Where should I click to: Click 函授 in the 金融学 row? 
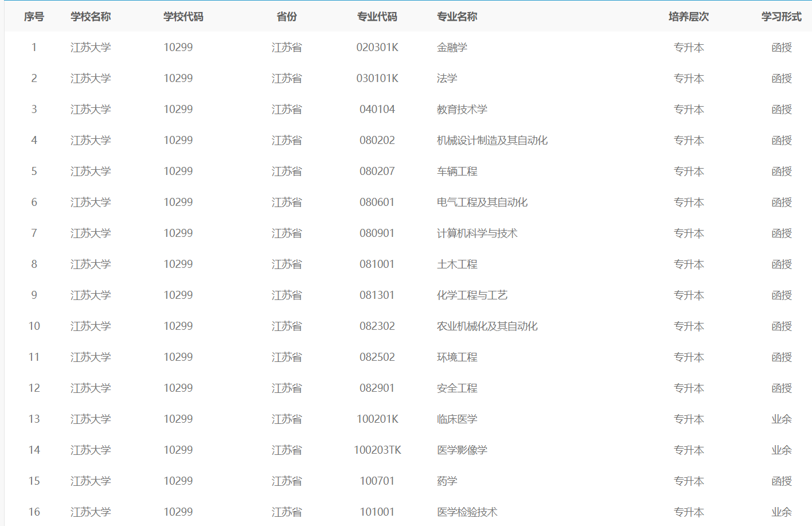click(x=782, y=48)
